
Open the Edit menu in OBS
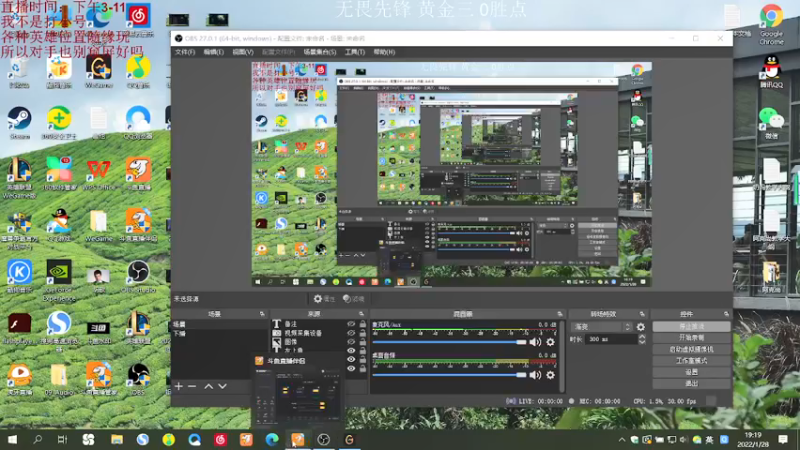(x=213, y=52)
